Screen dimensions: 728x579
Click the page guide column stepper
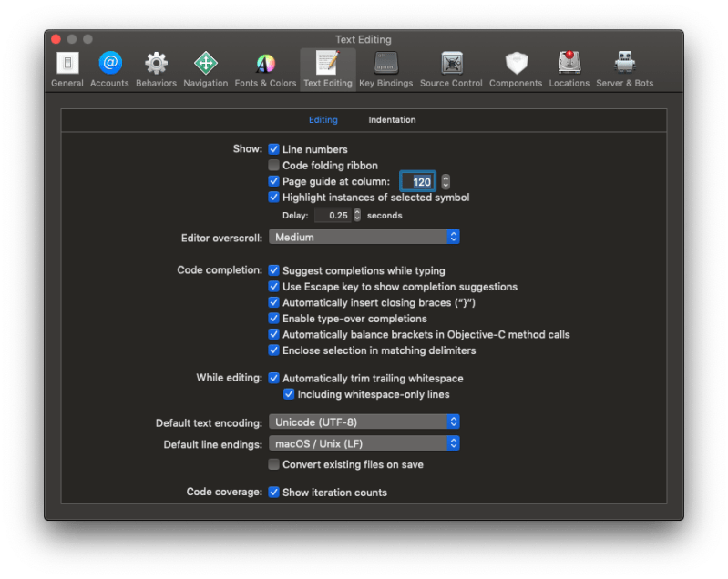(x=446, y=181)
